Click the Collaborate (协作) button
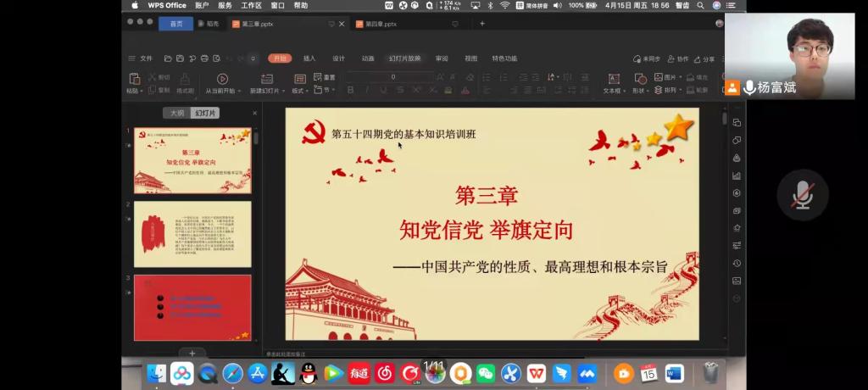This screenshot has height=390, width=868. click(x=678, y=59)
